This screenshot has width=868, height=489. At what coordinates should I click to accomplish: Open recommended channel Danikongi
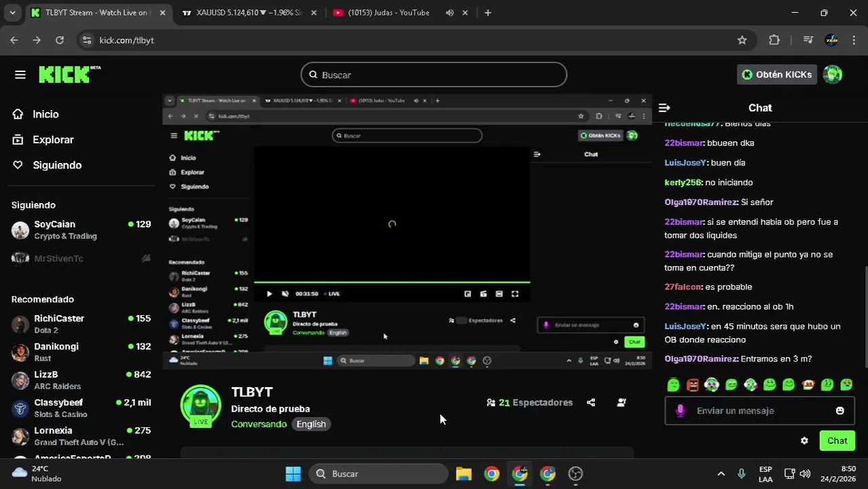click(x=82, y=352)
